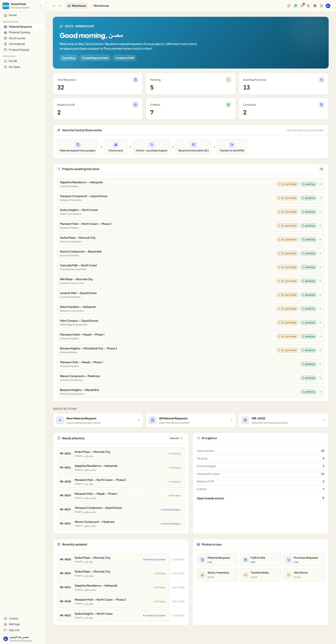Click Sign out in the sidebar
Viewport: 336px width, 644px height.
[23, 630]
